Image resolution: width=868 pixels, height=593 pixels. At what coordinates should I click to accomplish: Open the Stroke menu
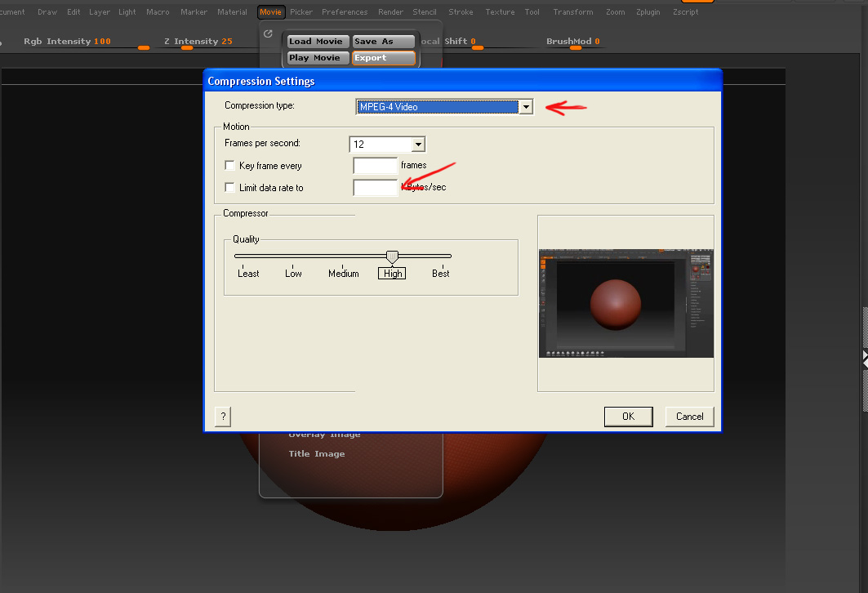tap(461, 11)
